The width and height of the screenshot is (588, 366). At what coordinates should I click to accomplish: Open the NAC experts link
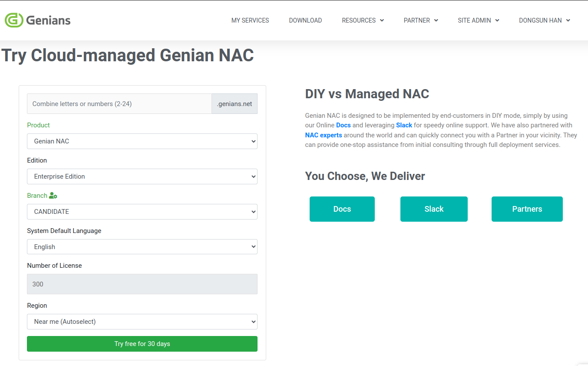click(x=323, y=135)
